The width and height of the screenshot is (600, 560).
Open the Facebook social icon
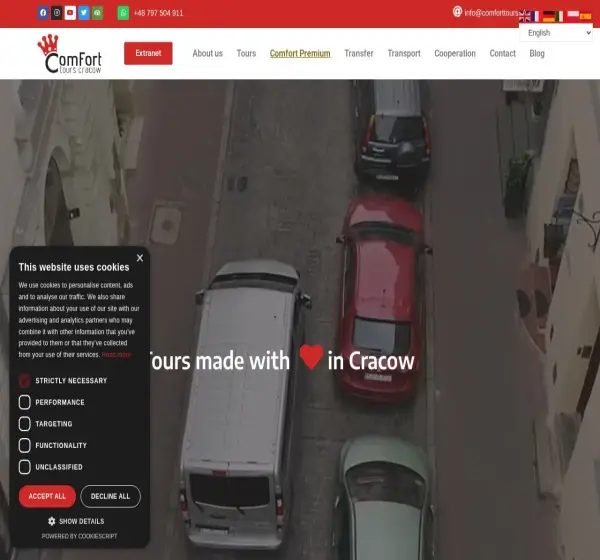(43, 13)
